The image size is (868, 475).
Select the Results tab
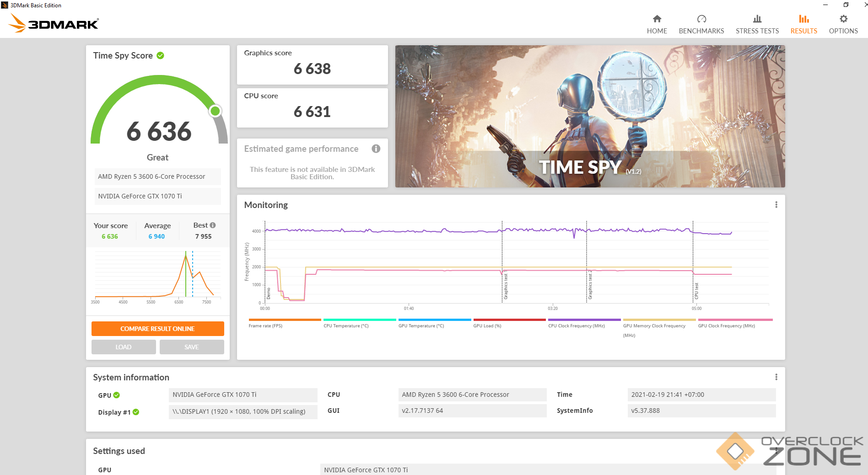803,24
